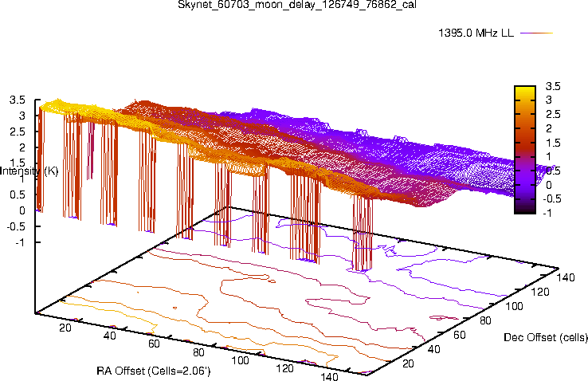Click the RA Offset (Cells=2.06') axis label
Viewport: 588px width, 381px height.
154,371
